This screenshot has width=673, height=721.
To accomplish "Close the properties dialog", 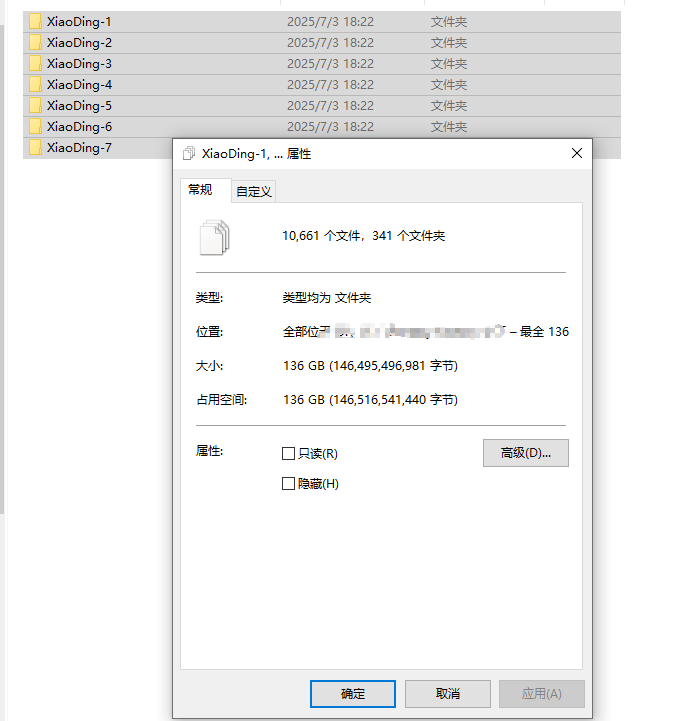I will pyautogui.click(x=577, y=153).
